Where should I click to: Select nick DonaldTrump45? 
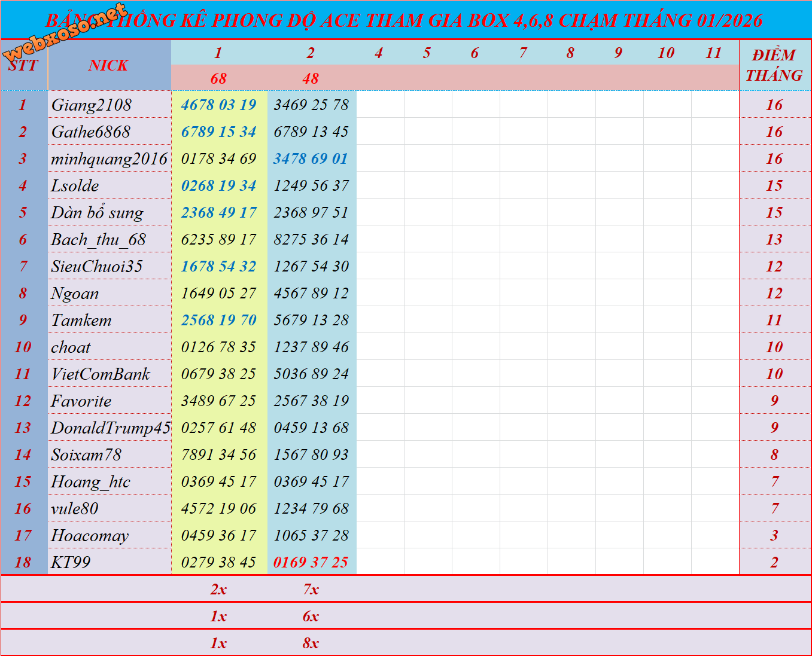[111, 428]
